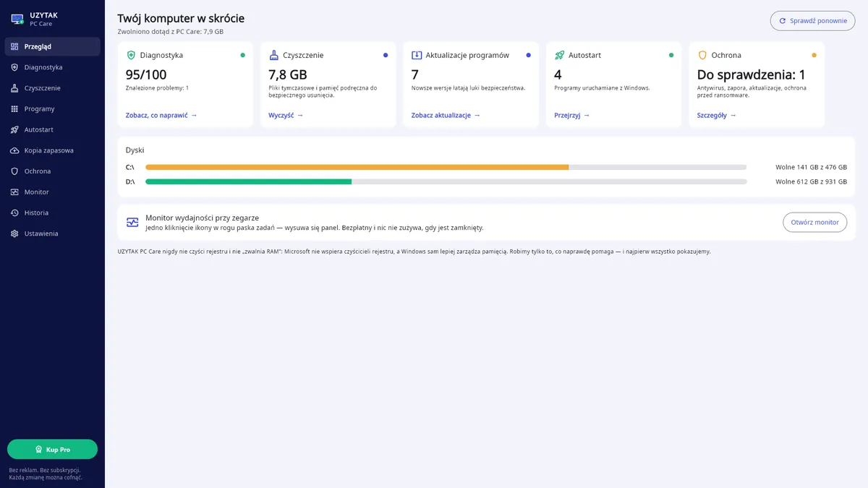Click the orange shield icon on Ochrona card
This screenshot has height=488, width=868.
pyautogui.click(x=702, y=55)
